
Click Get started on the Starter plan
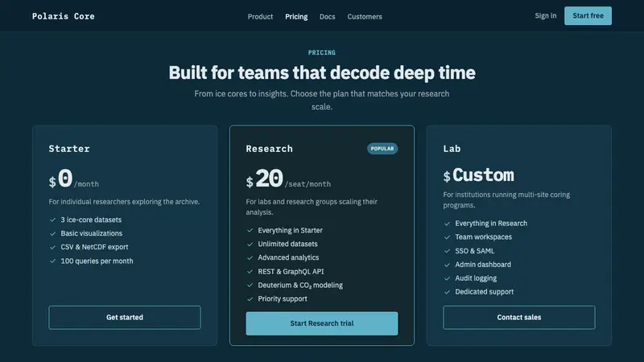click(125, 317)
